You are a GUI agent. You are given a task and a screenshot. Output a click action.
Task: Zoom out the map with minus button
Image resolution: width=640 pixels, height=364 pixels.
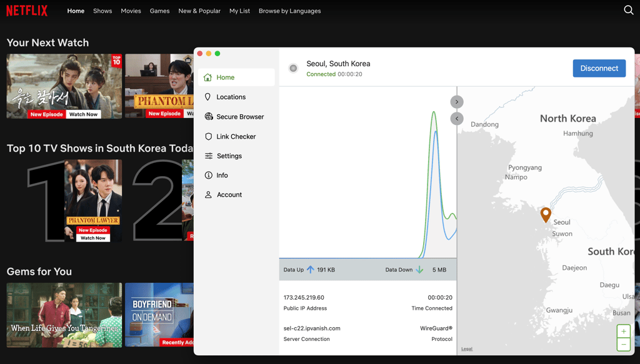[x=623, y=345]
